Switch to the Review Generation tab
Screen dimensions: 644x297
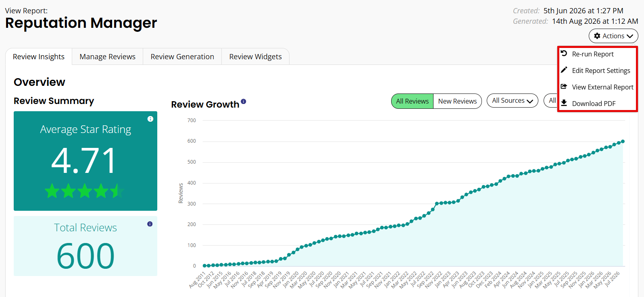click(182, 57)
